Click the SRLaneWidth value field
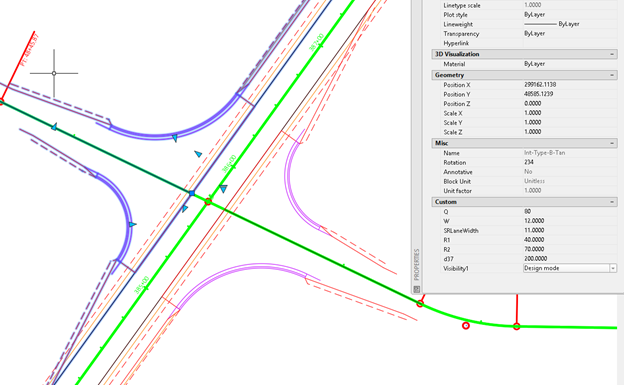This screenshot has width=624, height=385. coord(570,230)
